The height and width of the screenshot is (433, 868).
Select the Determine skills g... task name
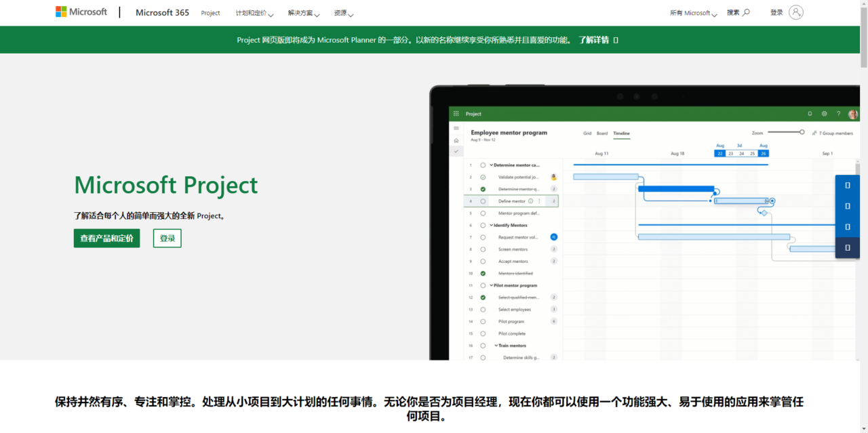521,357
